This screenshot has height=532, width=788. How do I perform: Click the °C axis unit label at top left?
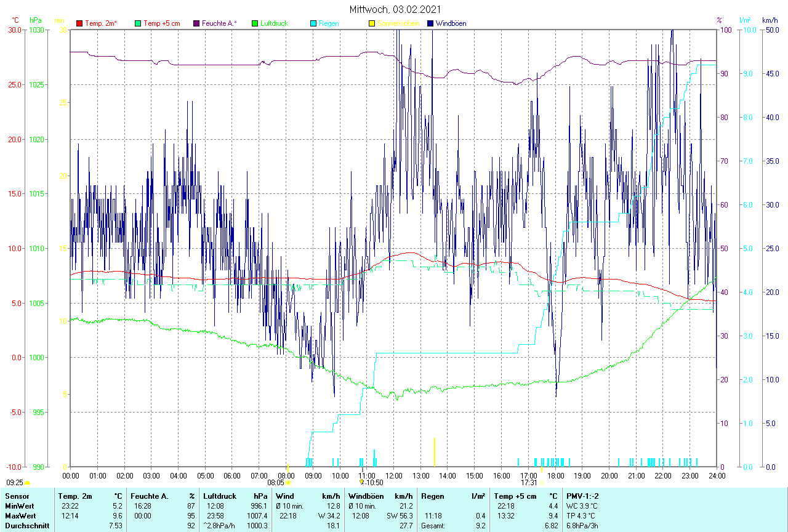[15, 20]
